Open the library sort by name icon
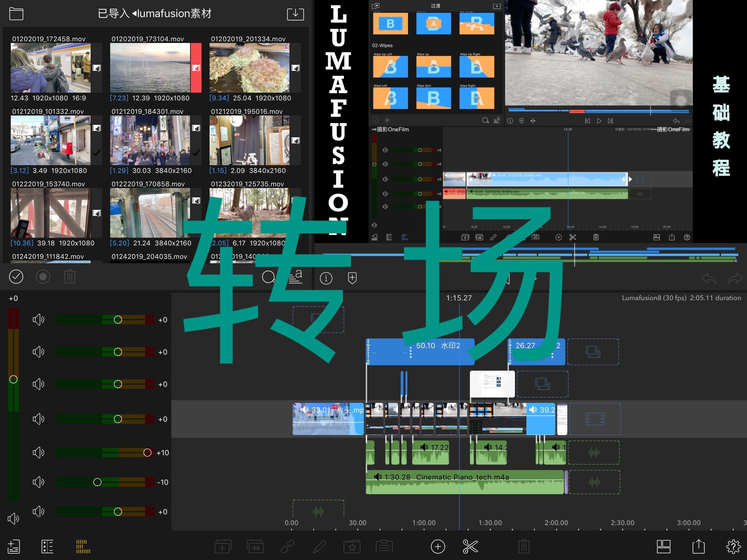Viewport: 747px width, 560px height. [x=296, y=277]
